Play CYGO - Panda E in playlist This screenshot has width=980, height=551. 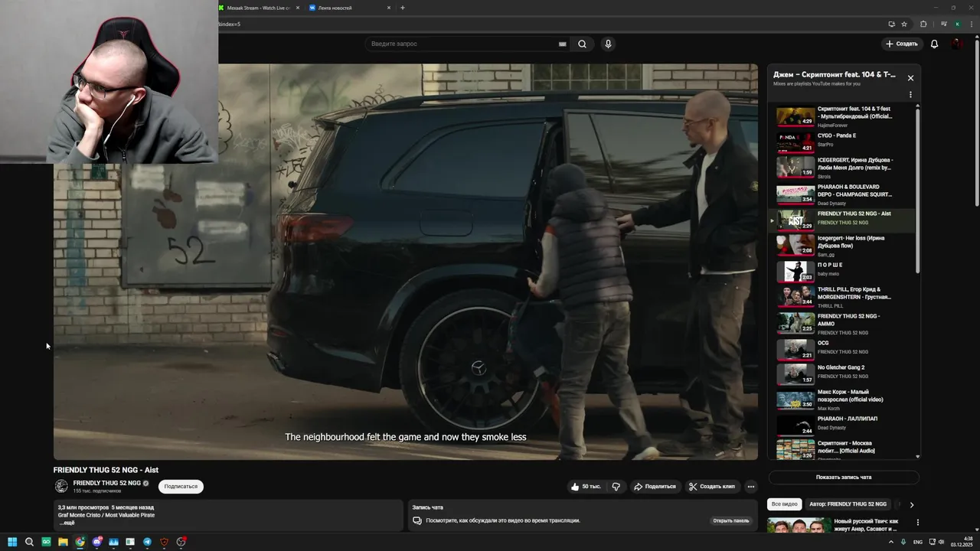click(842, 142)
